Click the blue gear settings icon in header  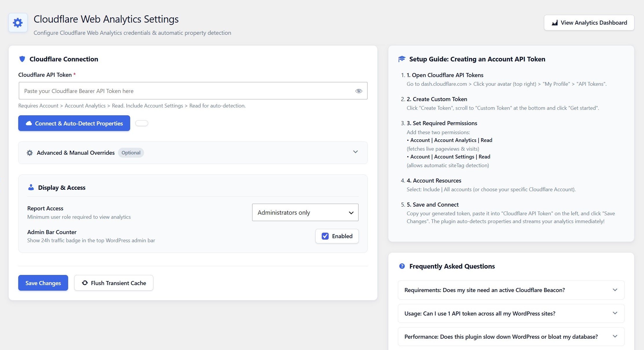pos(18,23)
